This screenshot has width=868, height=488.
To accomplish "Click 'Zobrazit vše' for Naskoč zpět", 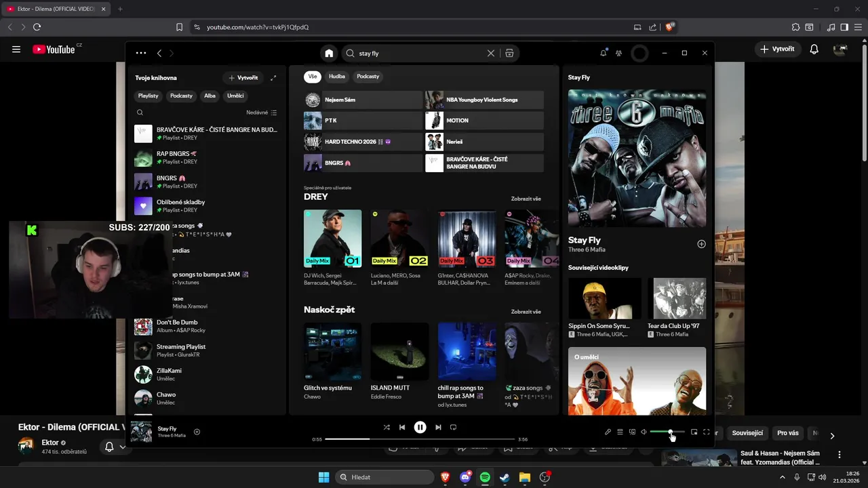I will [526, 312].
